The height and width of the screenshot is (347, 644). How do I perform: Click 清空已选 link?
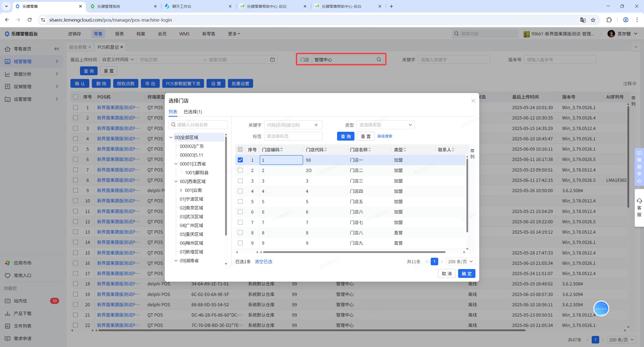[263, 262]
